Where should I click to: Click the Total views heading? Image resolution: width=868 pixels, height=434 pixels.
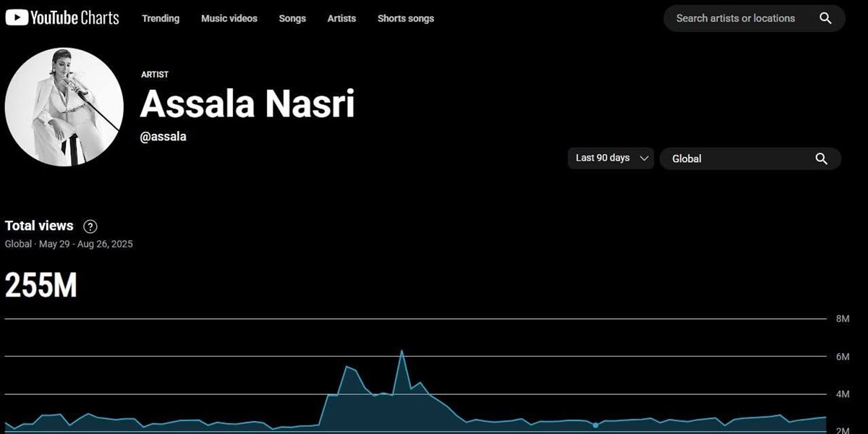(x=39, y=226)
